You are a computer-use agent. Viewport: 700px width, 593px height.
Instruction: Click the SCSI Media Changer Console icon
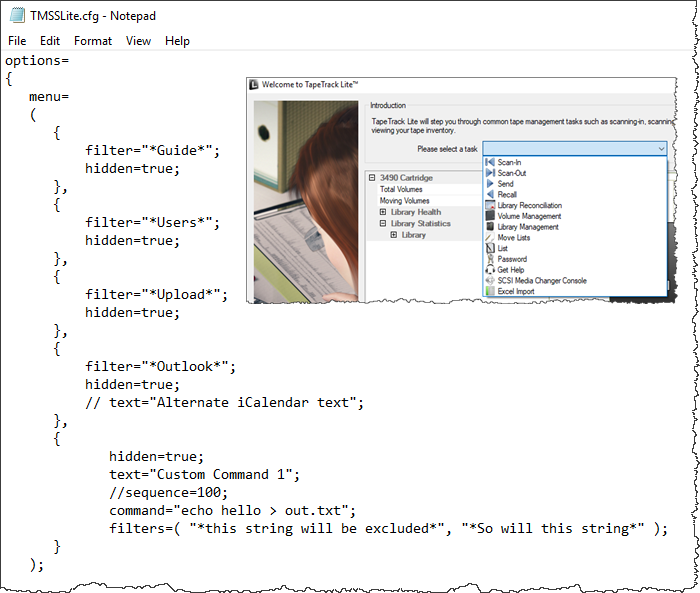pyautogui.click(x=490, y=280)
